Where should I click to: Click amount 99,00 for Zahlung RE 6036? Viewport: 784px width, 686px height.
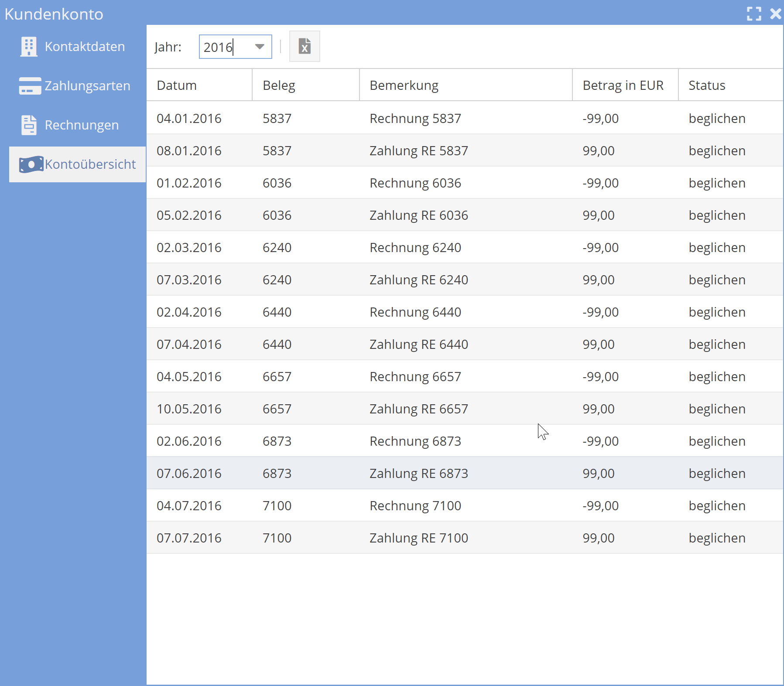[x=599, y=215]
